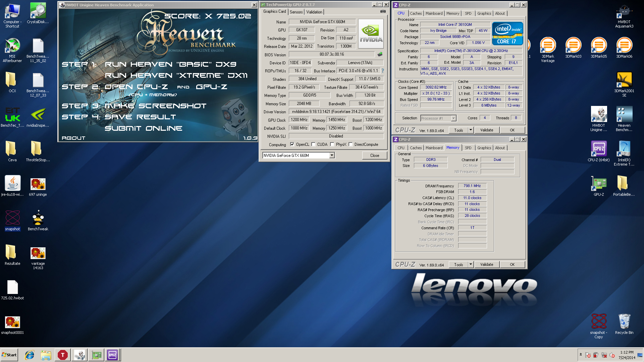644x362 pixels.
Task: Click Run Heaven "Xtreme" DX11
Action: (x=176, y=75)
